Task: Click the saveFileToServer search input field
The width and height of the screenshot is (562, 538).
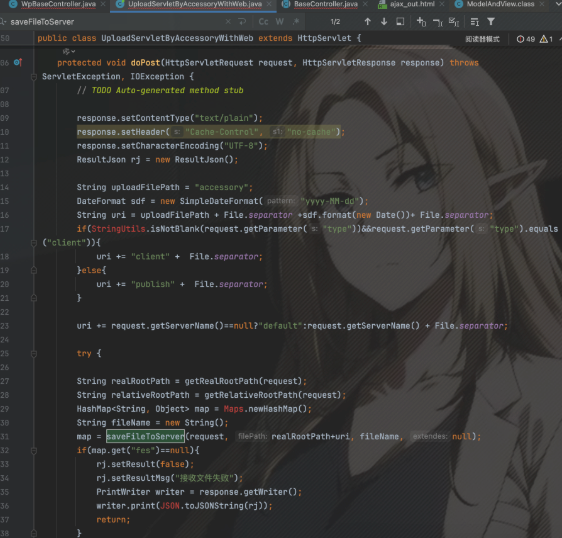Action: coord(115,22)
